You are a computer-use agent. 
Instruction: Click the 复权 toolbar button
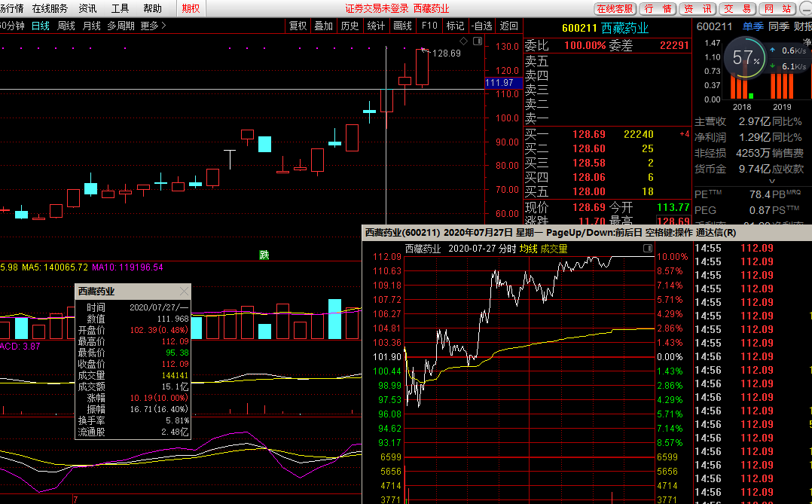298,26
